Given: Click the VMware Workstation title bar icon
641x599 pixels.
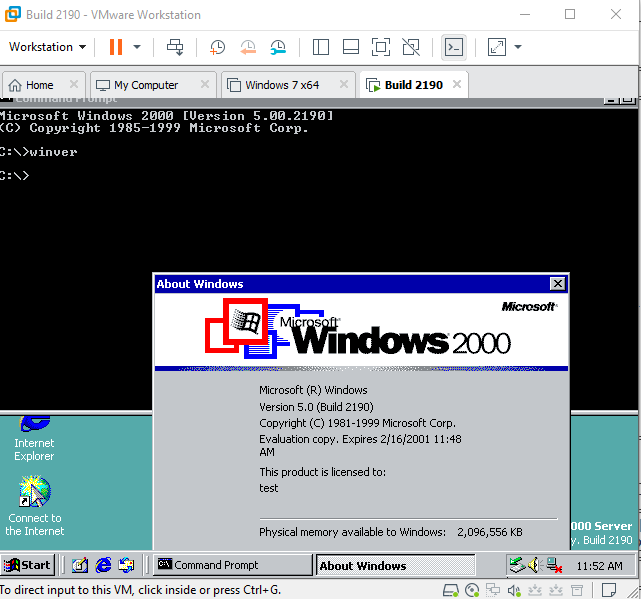Looking at the screenshot, I should (x=12, y=14).
